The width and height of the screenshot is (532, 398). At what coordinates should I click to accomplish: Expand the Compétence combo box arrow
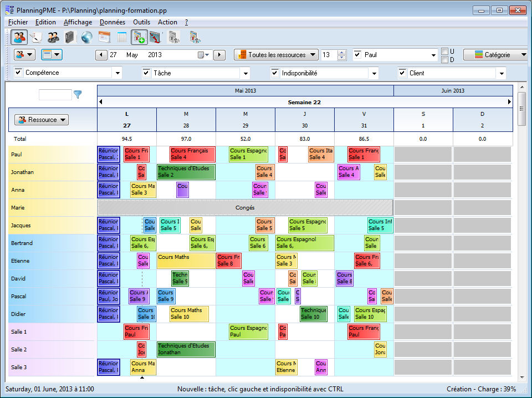point(117,73)
